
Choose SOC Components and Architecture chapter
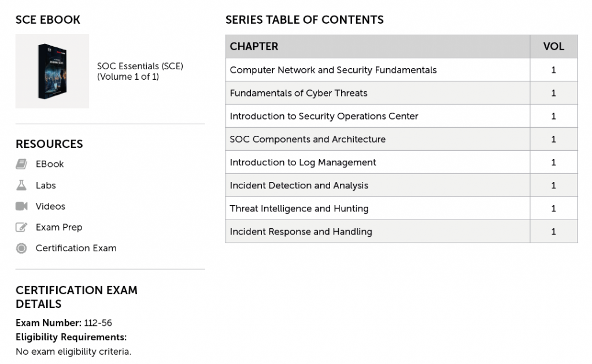(308, 139)
